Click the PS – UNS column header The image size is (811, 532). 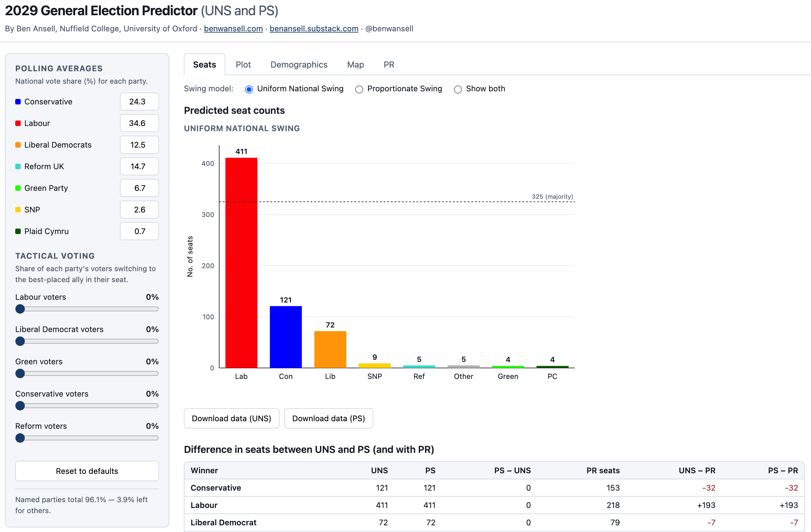[x=512, y=470]
